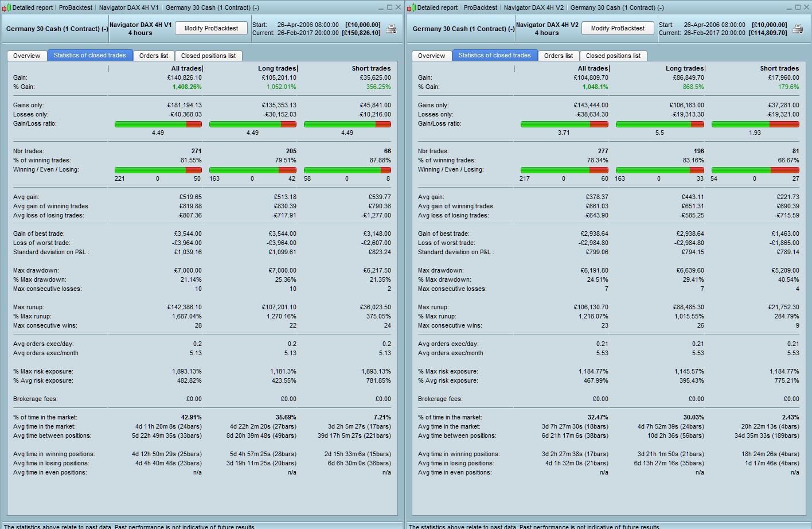The image size is (812, 529).
Task: Click V2 all trades max drawdown percentage 24.51%
Action: [x=598, y=279]
